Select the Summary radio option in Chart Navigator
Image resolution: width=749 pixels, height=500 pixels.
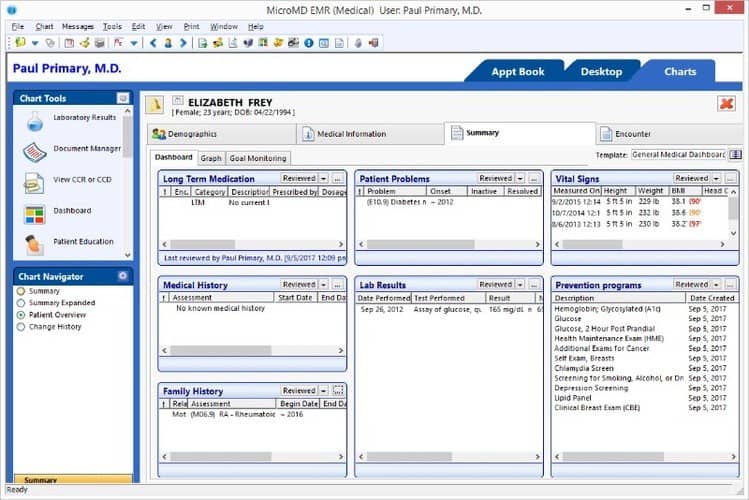tap(21, 291)
